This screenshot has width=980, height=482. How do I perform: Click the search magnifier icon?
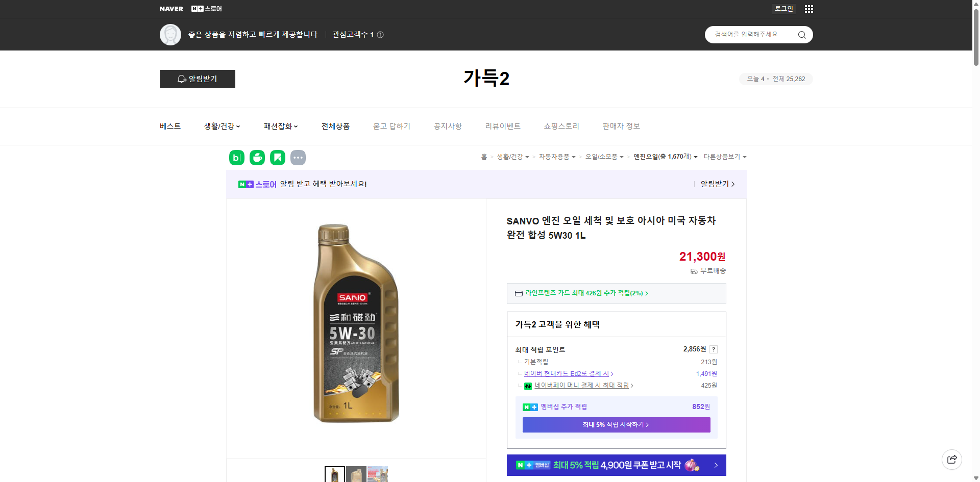801,34
